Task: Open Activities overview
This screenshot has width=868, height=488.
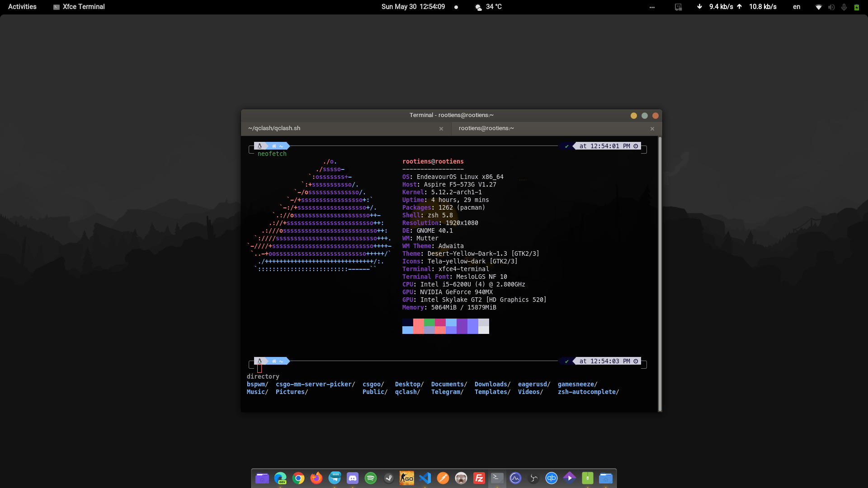Action: tap(22, 7)
